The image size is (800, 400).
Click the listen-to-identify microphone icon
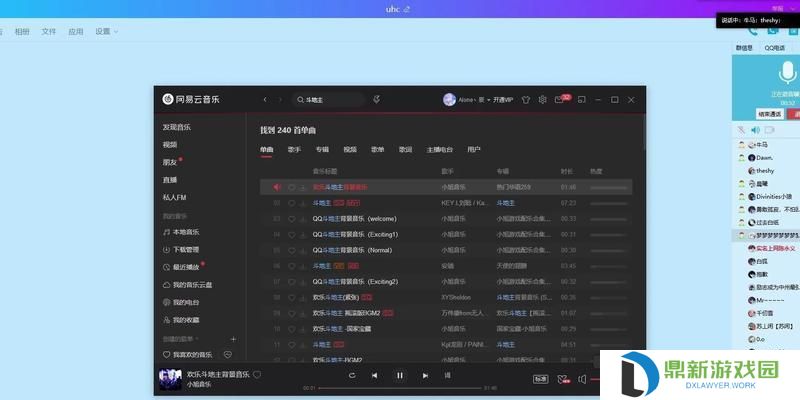tap(377, 99)
